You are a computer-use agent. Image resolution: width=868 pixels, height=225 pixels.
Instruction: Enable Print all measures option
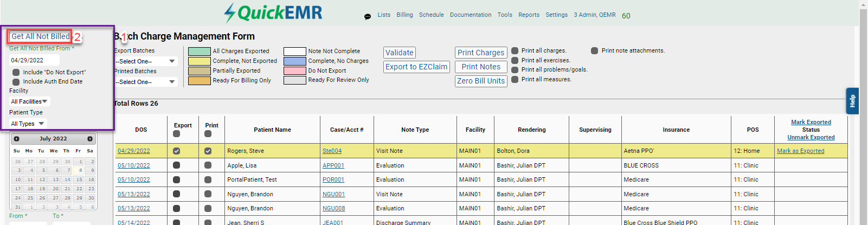click(x=515, y=79)
